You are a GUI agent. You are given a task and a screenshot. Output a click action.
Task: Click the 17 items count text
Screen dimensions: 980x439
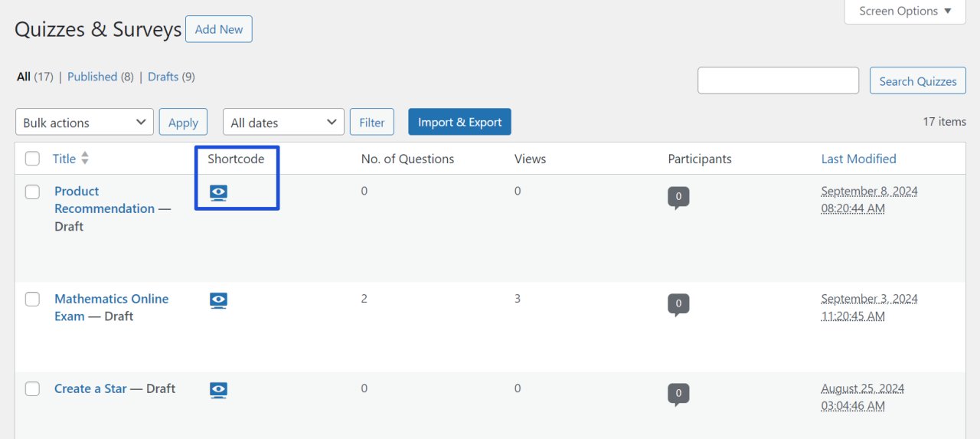coord(944,121)
